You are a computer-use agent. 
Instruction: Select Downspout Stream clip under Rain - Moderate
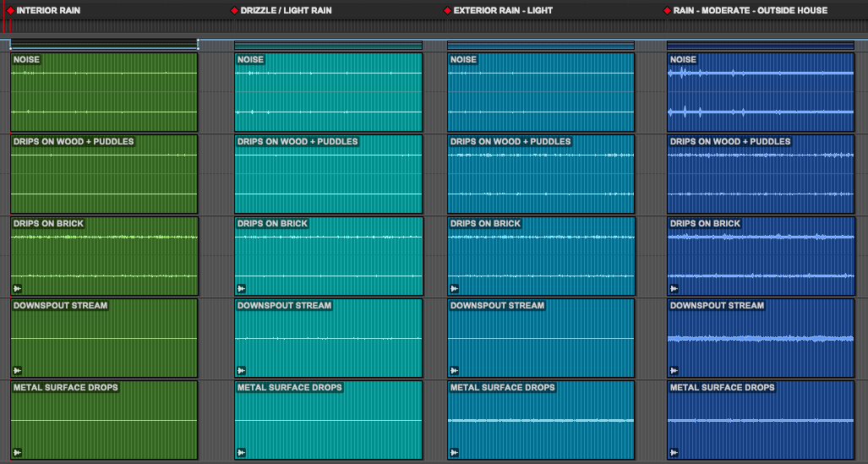point(761,338)
